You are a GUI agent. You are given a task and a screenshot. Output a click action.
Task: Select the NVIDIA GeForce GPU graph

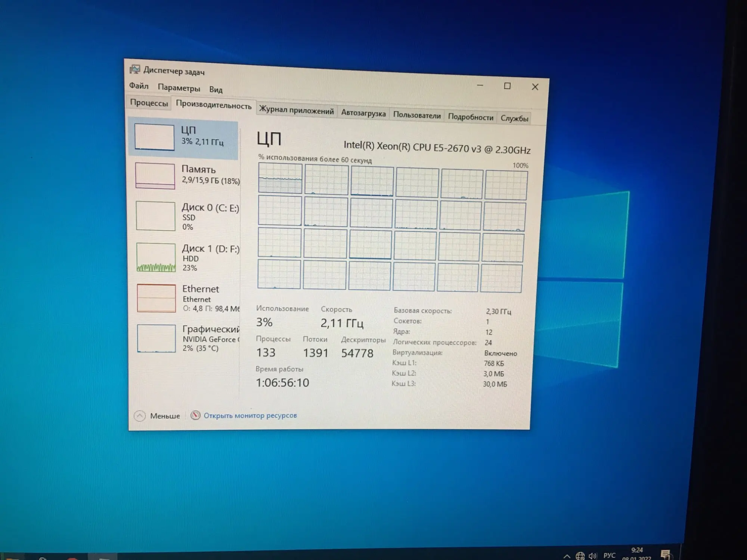tap(156, 338)
